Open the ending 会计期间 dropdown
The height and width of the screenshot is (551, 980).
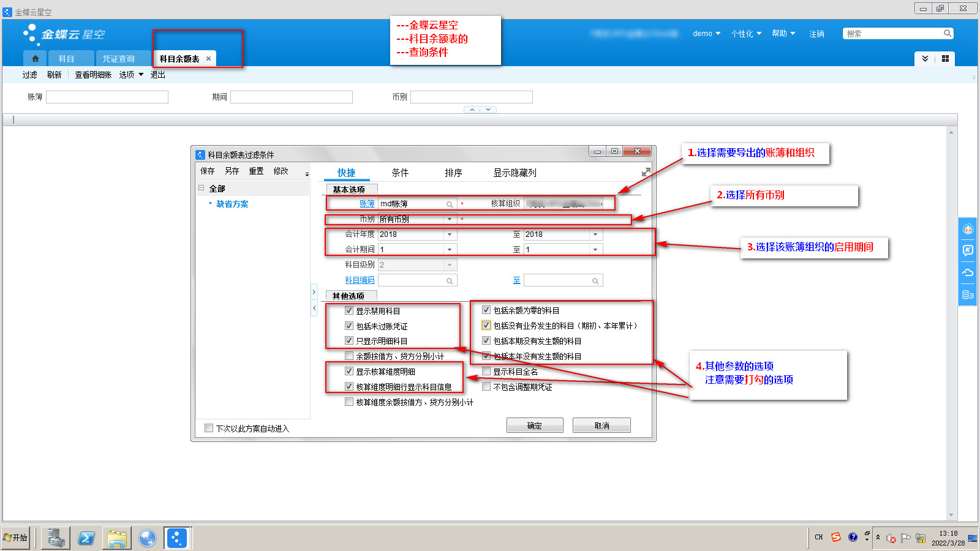pyautogui.click(x=595, y=250)
